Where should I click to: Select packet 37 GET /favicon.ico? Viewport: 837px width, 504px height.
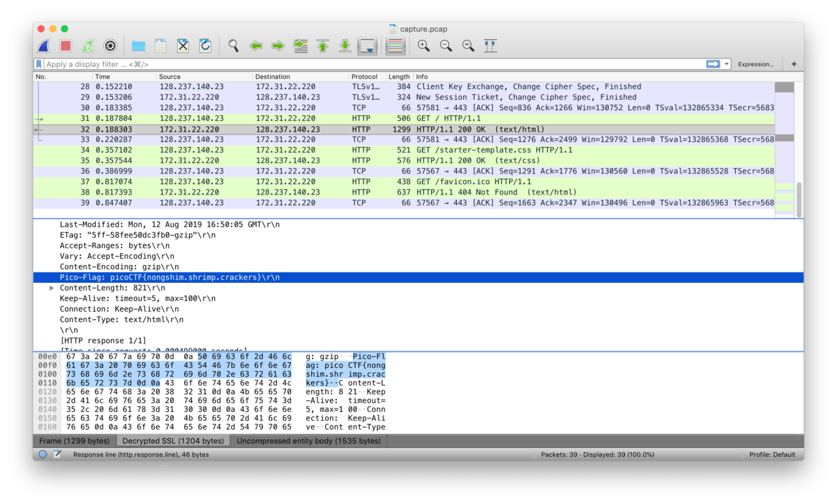[x=404, y=181]
